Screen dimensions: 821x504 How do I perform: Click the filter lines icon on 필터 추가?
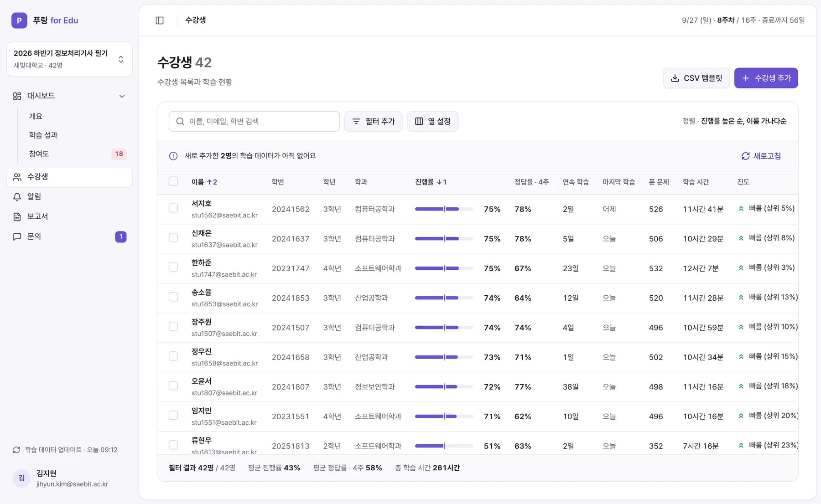point(356,121)
